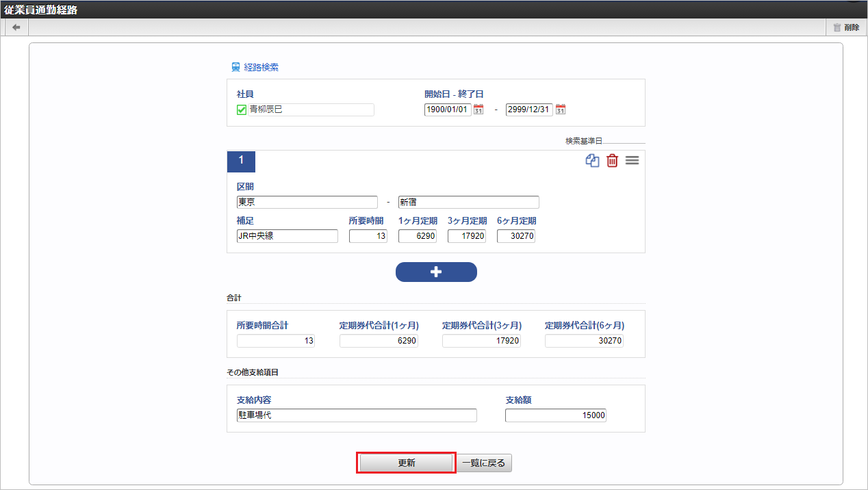Focus the 補足 field with JR中央線
The width and height of the screenshot is (868, 490).
click(x=287, y=236)
